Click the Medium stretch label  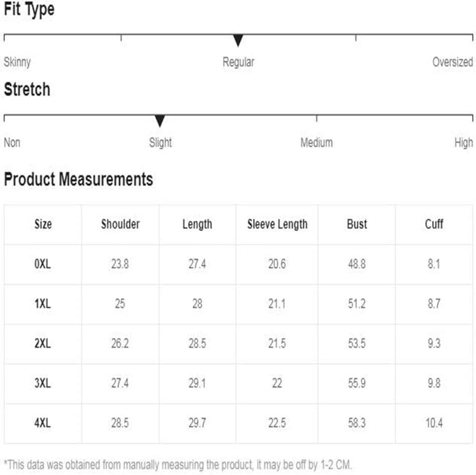(x=317, y=142)
